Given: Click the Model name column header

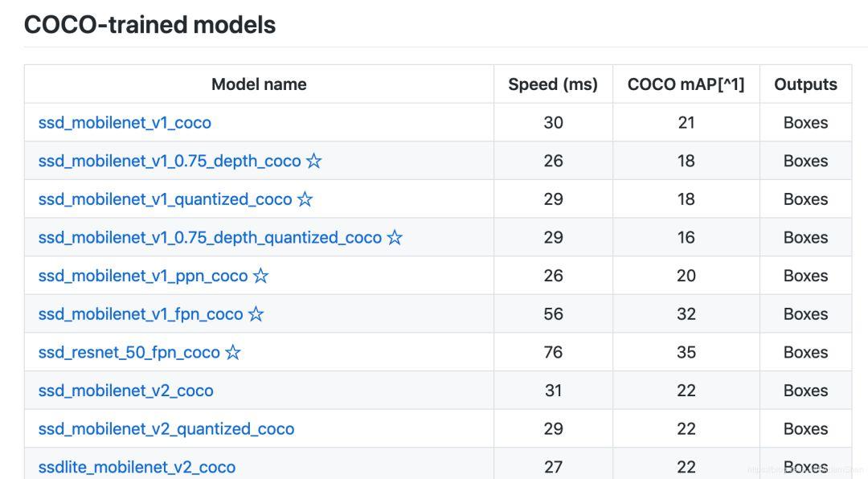Looking at the screenshot, I should (x=259, y=84).
